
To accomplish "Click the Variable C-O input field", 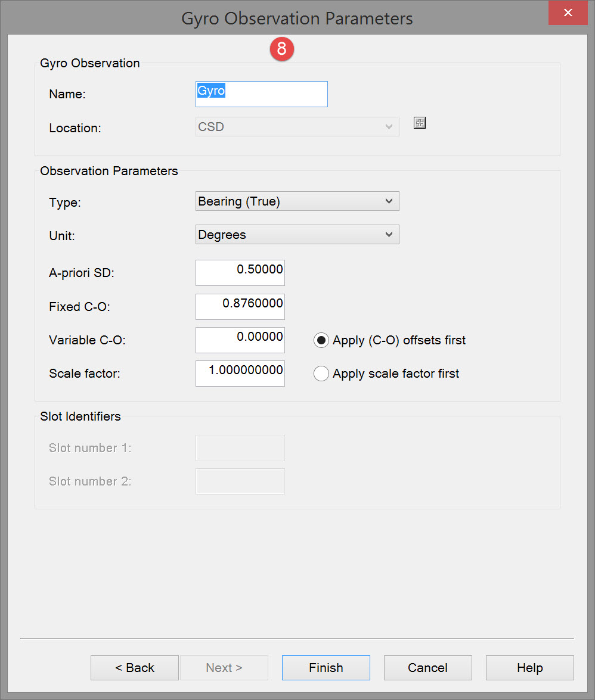I will (x=240, y=340).
